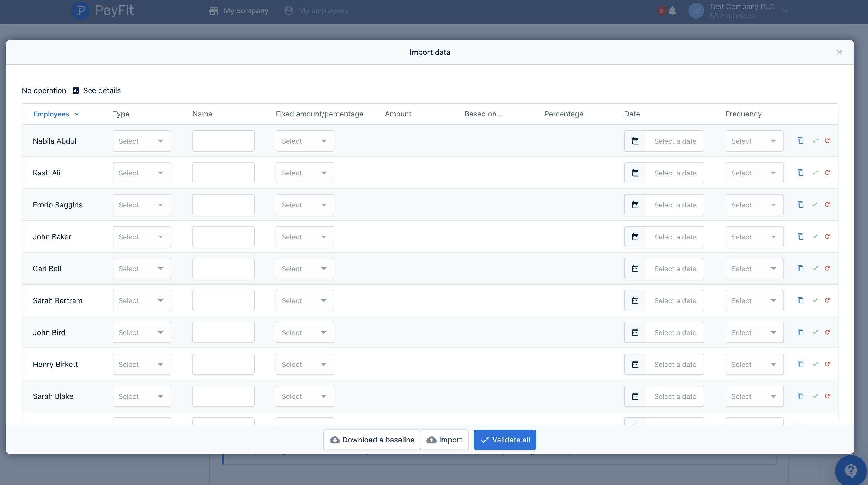Click Select a date field for Kash Ali
Image resolution: width=868 pixels, height=485 pixels.
point(675,173)
